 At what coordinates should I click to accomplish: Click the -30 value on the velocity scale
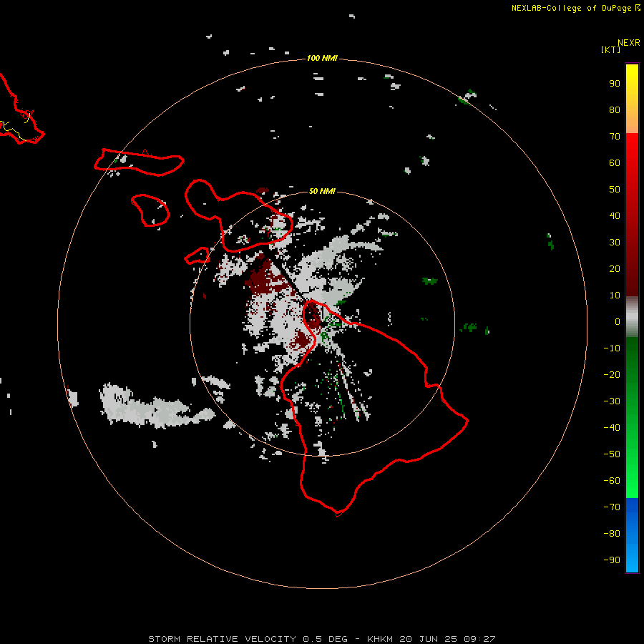(x=612, y=401)
